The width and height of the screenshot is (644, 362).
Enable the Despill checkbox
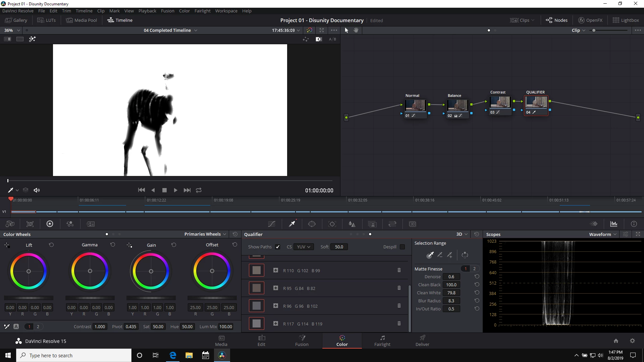pyautogui.click(x=402, y=247)
